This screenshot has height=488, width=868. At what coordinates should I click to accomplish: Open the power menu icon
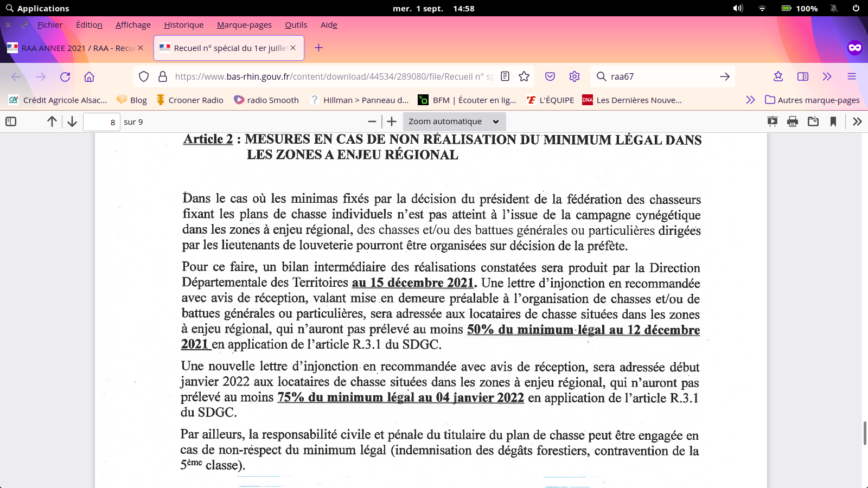[856, 8]
